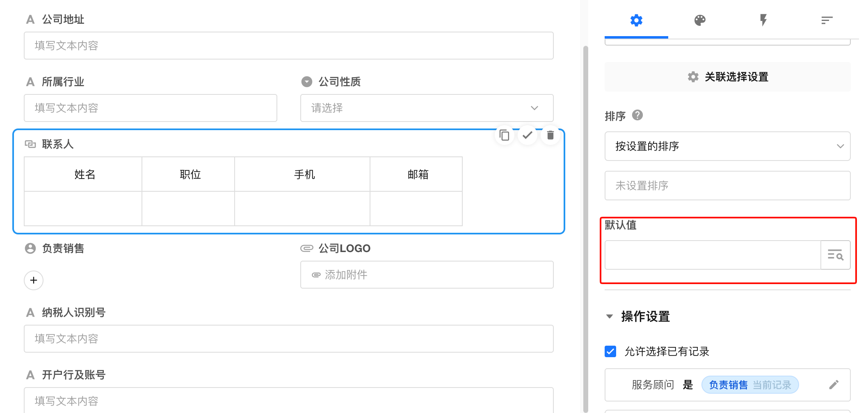Switch to the style palette tab
868x413 pixels.
pos(700,20)
